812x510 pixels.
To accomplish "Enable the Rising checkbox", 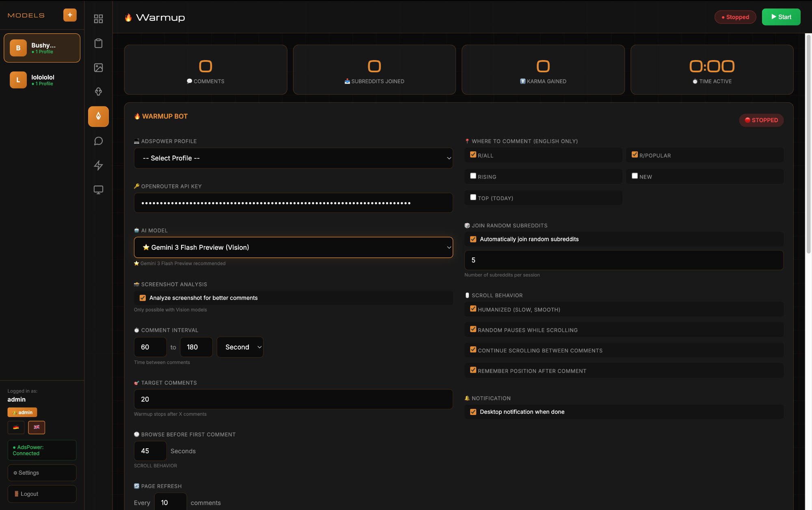I will pos(473,176).
